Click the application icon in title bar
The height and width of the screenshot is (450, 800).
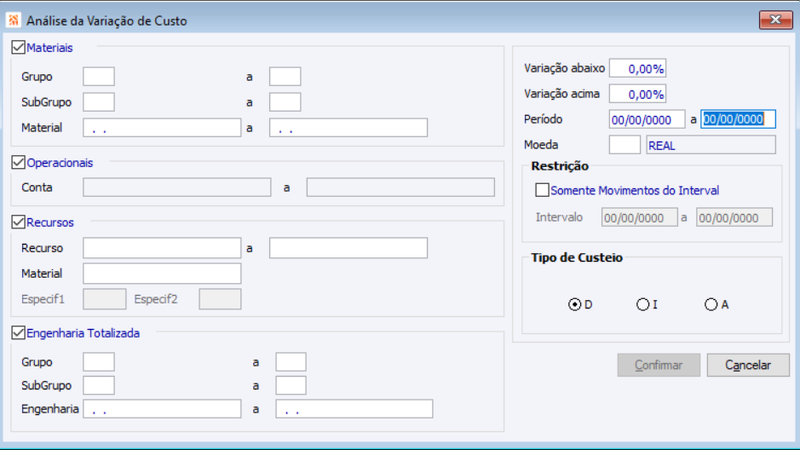[13, 20]
